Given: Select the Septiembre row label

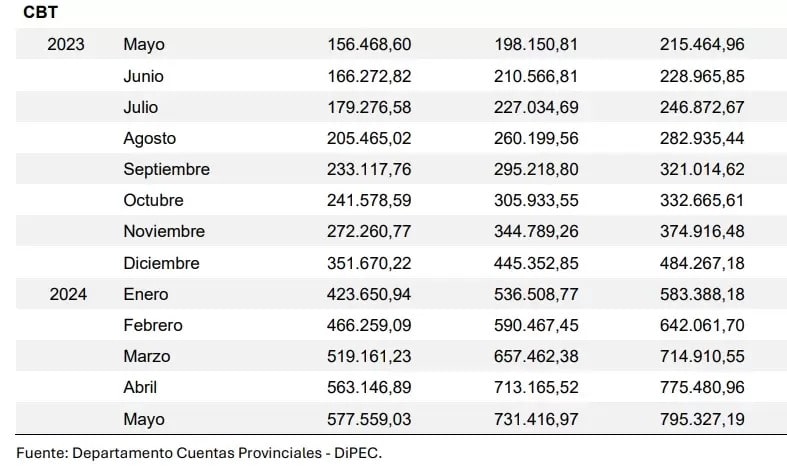Looking at the screenshot, I should pos(166,169).
